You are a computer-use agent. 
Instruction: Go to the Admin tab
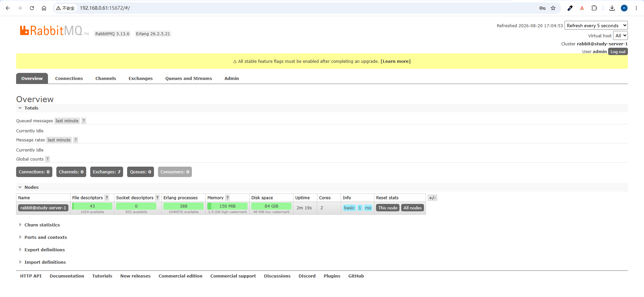click(x=232, y=79)
